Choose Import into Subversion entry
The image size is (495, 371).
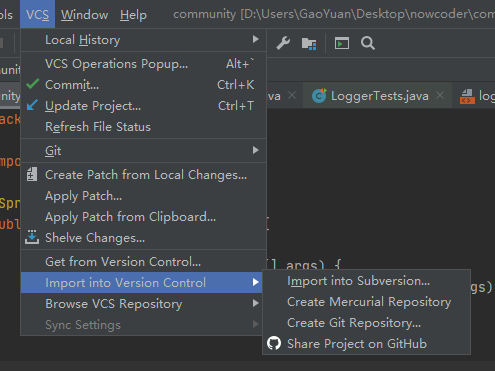(x=358, y=281)
